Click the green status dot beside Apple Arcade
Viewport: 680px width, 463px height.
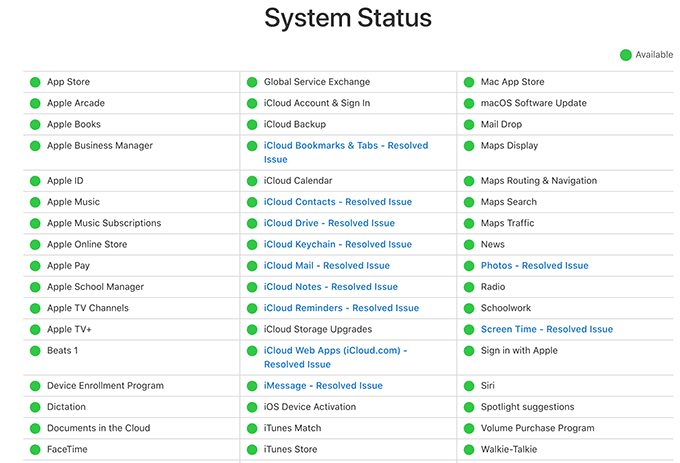click(x=35, y=103)
